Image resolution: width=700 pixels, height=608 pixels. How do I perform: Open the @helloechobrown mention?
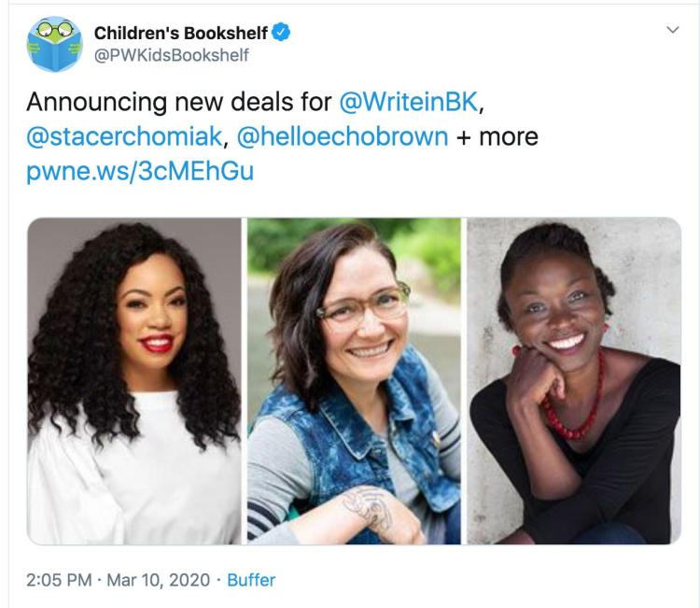click(x=343, y=136)
